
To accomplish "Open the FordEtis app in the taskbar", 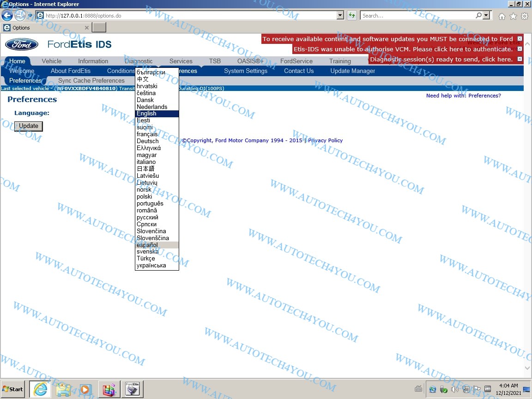I will (133, 389).
